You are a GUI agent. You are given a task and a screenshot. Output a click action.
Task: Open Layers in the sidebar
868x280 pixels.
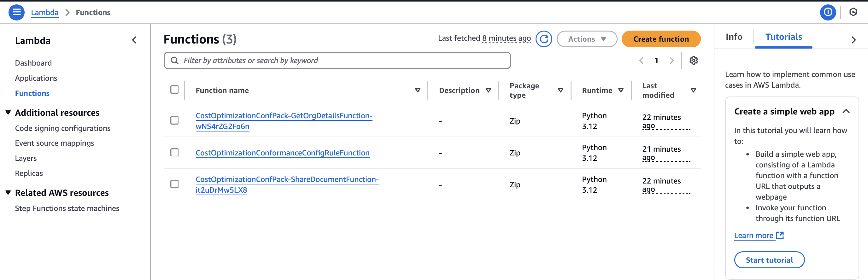26,158
